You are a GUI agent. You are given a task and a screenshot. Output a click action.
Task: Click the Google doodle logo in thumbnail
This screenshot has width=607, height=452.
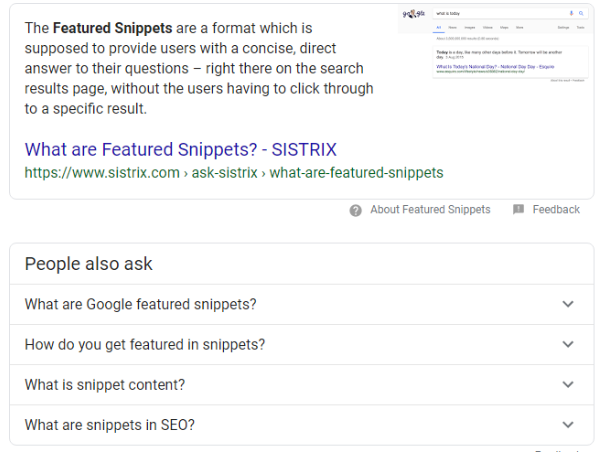point(413,14)
